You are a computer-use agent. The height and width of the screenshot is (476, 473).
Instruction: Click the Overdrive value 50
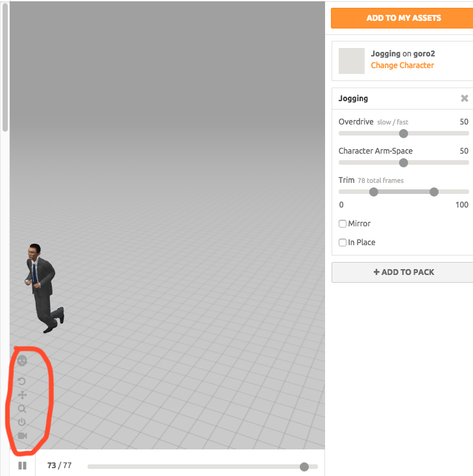tap(464, 122)
